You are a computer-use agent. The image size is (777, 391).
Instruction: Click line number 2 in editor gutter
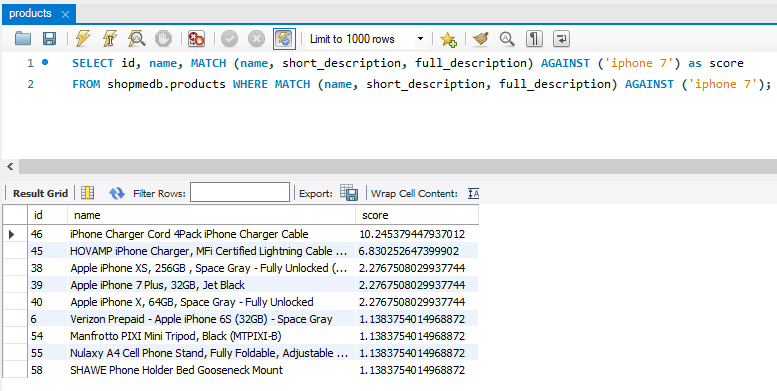coord(31,84)
